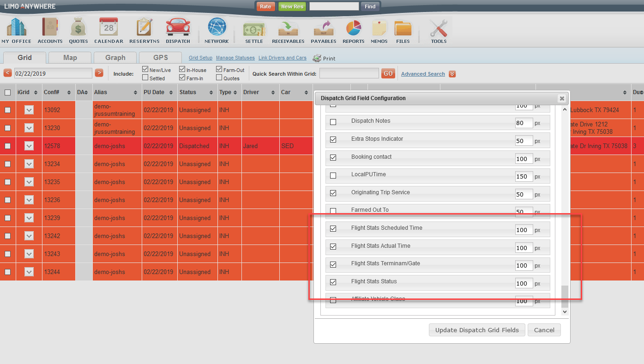Enable the Dispatch Notes field checkbox
This screenshot has height=364, width=644.
point(333,122)
